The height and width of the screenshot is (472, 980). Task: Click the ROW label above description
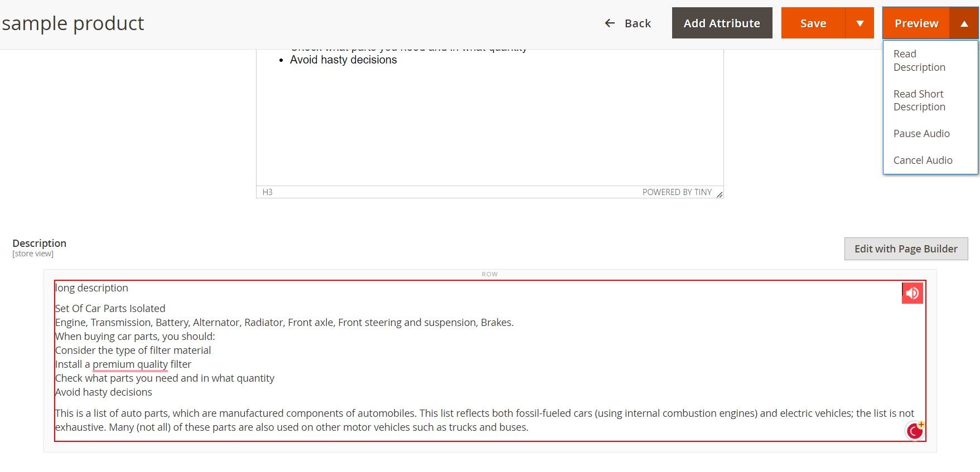(x=490, y=274)
